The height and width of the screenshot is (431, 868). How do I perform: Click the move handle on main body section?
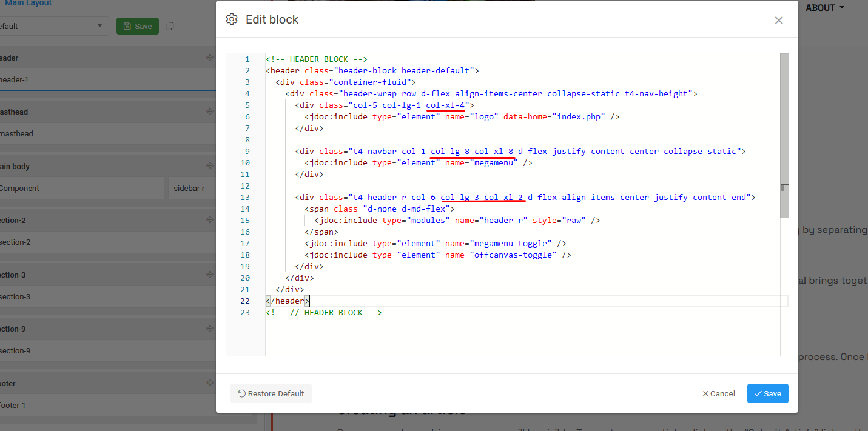click(x=209, y=166)
